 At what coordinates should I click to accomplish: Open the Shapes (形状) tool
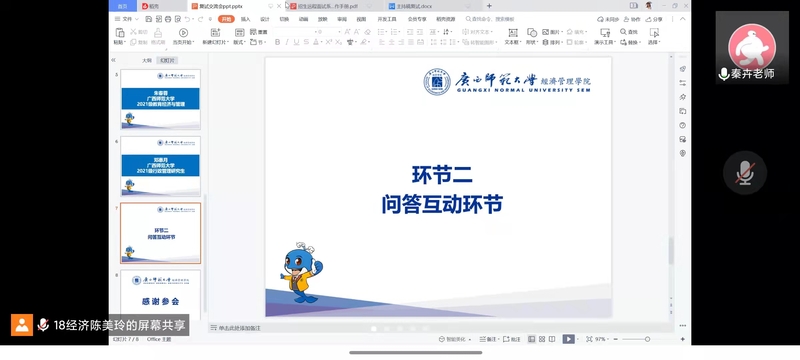(x=532, y=36)
